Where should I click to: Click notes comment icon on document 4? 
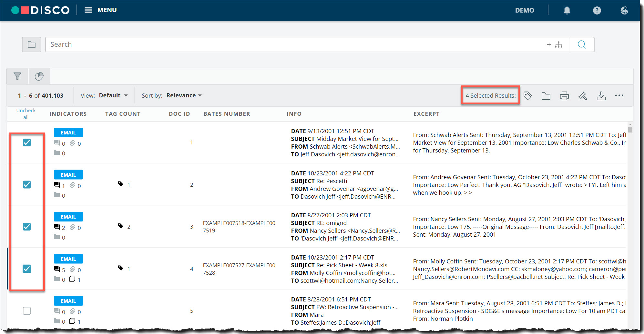coord(57,269)
